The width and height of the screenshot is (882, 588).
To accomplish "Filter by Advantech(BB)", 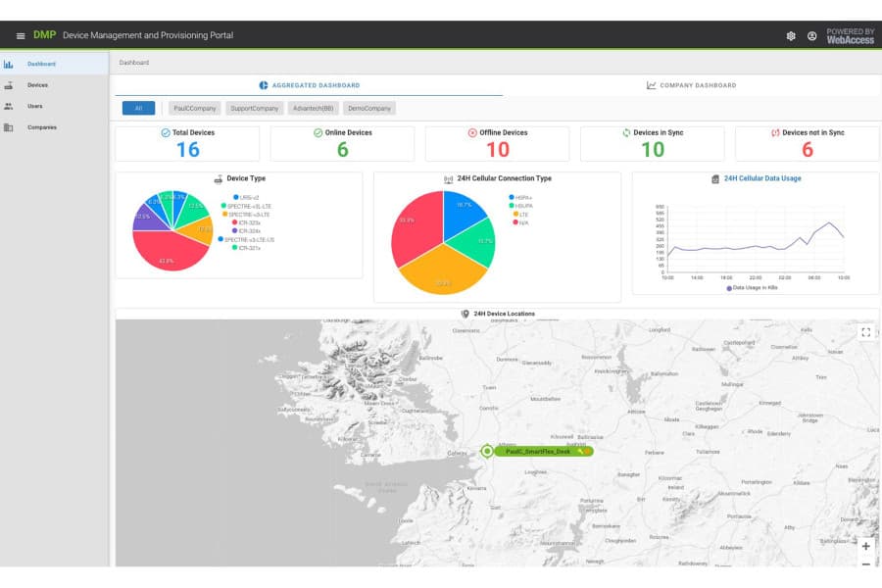I will click(x=314, y=109).
